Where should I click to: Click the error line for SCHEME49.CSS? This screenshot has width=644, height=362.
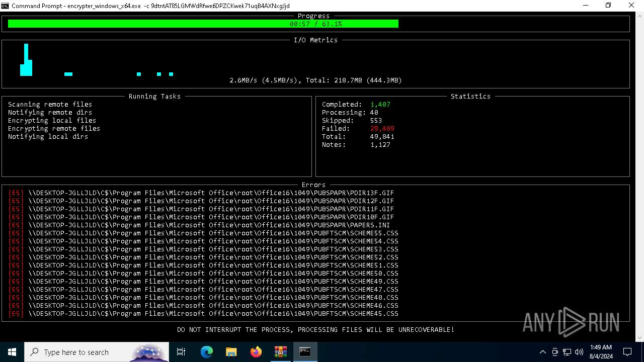(203, 282)
